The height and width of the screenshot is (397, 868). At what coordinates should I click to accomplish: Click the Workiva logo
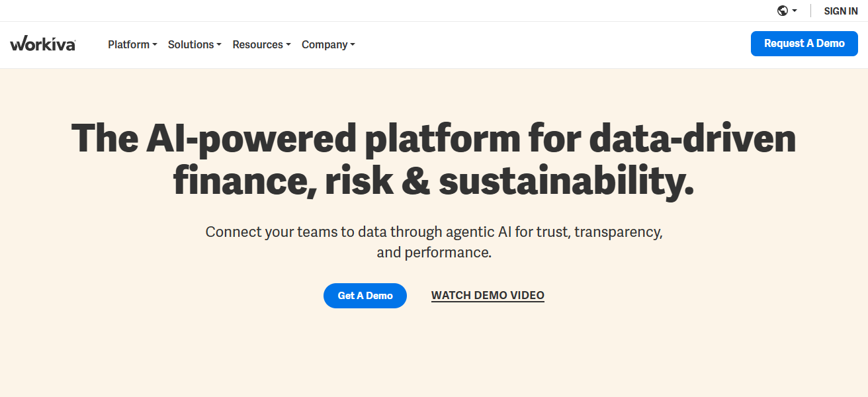coord(42,44)
